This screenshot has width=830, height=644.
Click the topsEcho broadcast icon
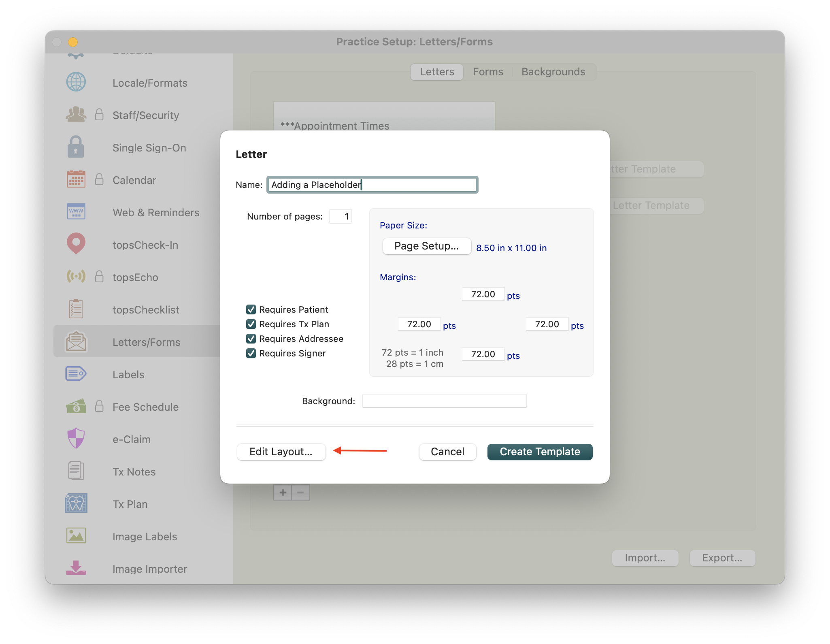[76, 277]
